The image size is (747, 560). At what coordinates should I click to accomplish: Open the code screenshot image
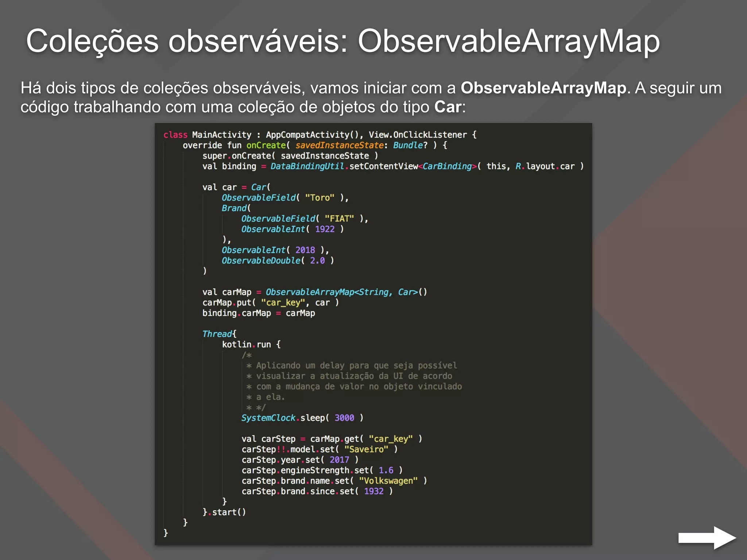pos(373,334)
